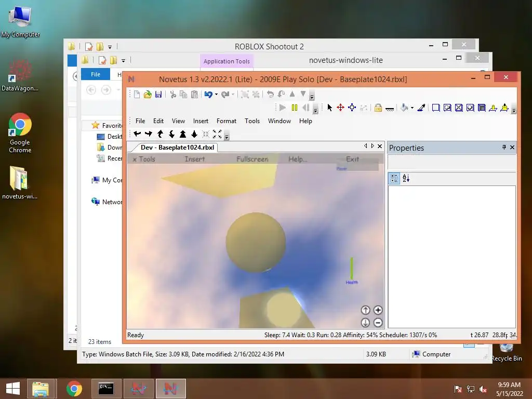Screen dimensions: 532x399
Task: Select the Dev - Baseplate1024.rbxl document tab
Action: coord(177,147)
